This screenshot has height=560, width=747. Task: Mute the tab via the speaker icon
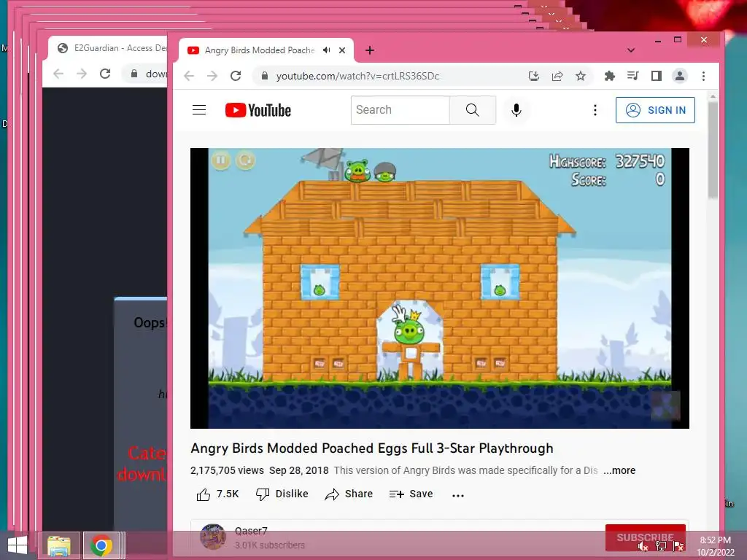click(326, 50)
